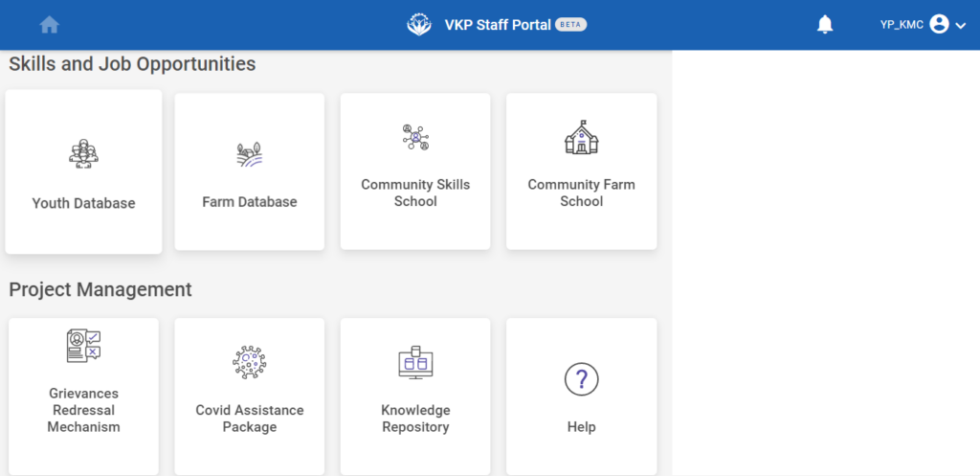Click the VKP logo in header
980x476 pixels.
419,25
